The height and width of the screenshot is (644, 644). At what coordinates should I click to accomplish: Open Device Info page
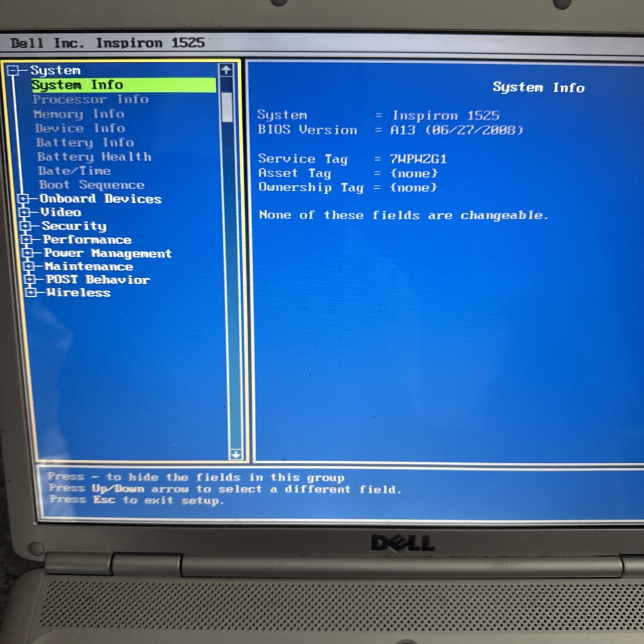point(80,128)
